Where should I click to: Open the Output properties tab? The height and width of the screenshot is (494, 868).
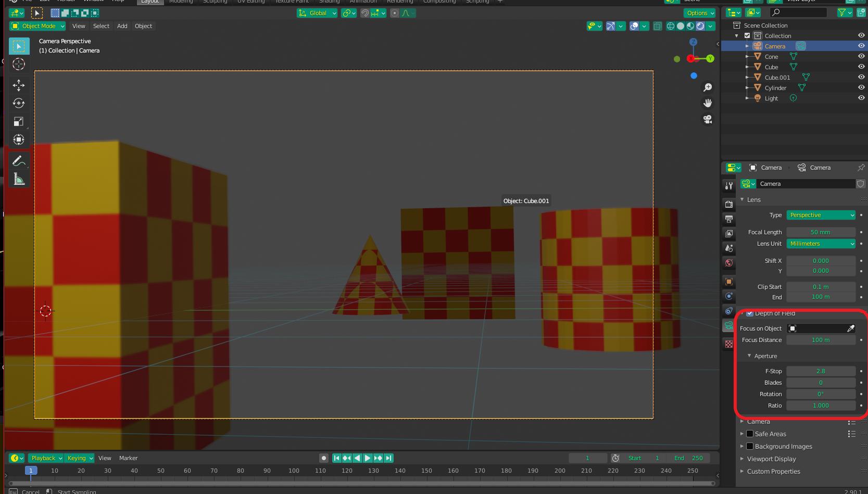729,219
